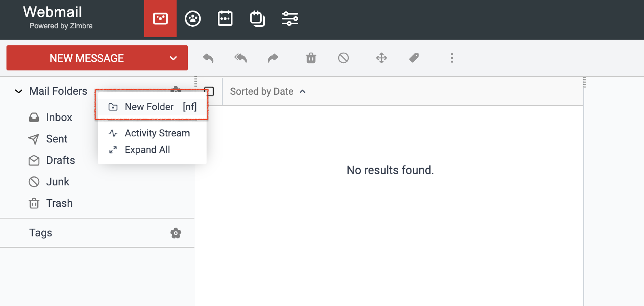Click the folder pane resize handle dots
This screenshot has width=644, height=306.
[196, 82]
